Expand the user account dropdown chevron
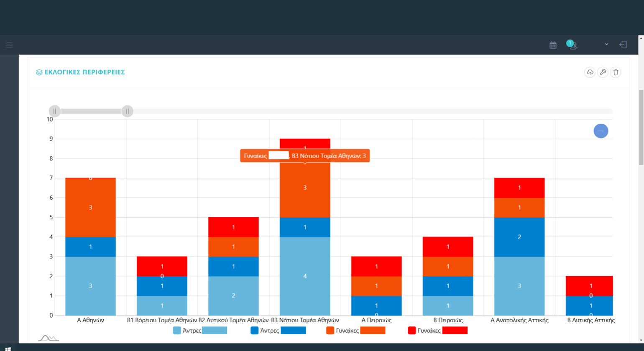Viewport: 644px width, 351px height. pyautogui.click(x=606, y=44)
